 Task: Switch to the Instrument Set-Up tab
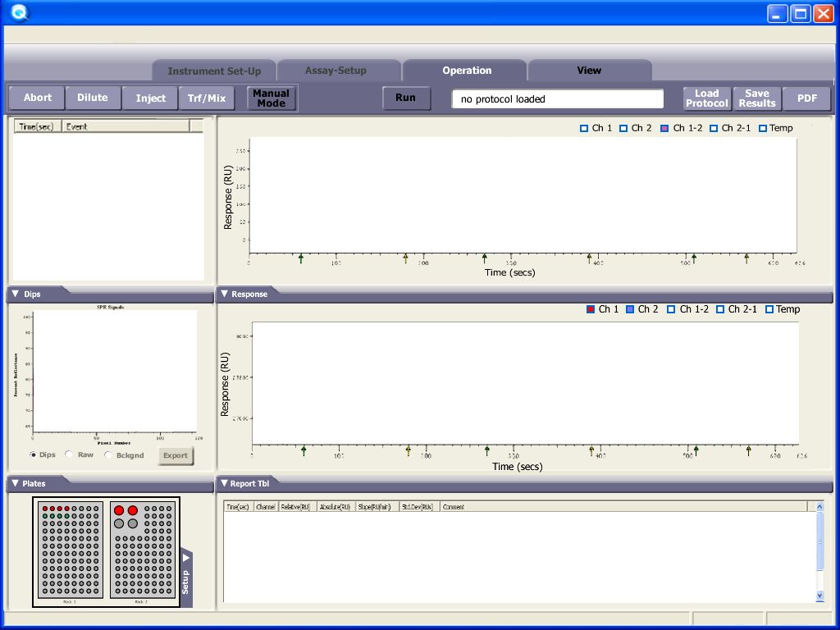(x=214, y=71)
